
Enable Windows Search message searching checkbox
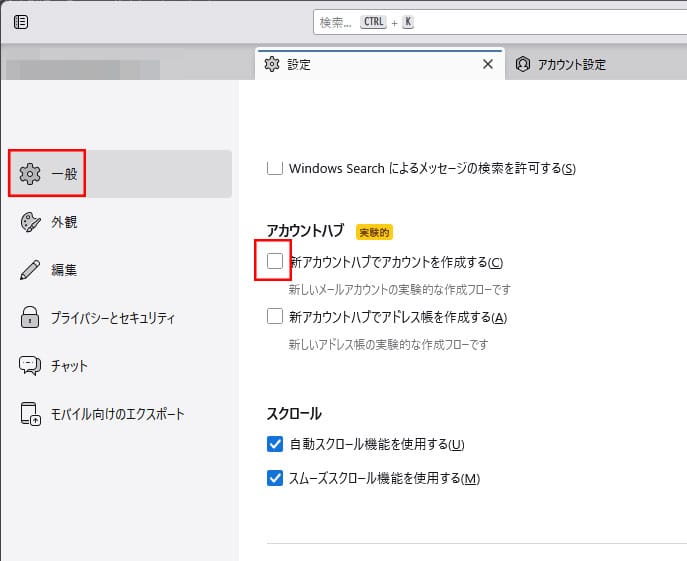coord(275,168)
